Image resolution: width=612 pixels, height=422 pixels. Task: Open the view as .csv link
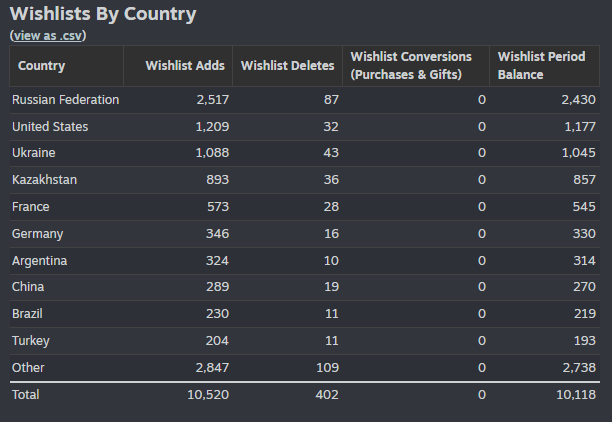48,36
